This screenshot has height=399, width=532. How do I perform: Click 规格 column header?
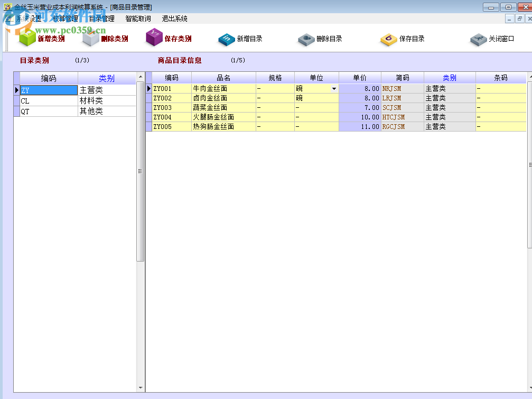coord(275,78)
